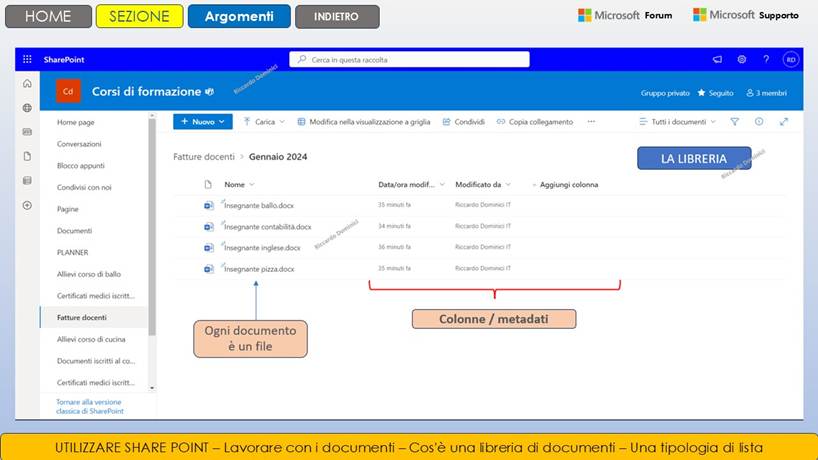Click the Microsoft Forum logo link
The height and width of the screenshot is (460, 818).
[x=625, y=15]
